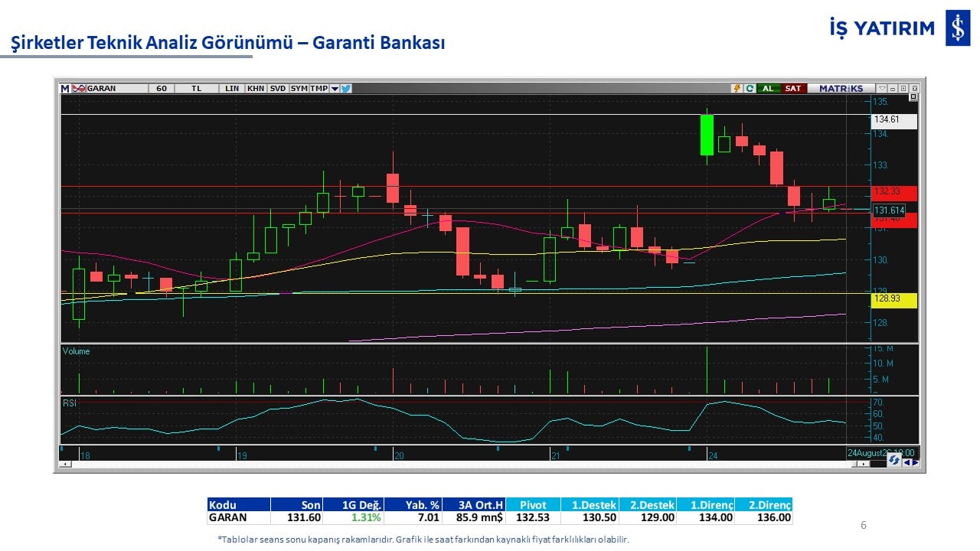Image resolution: width=980 pixels, height=551 pixels.
Task: Click the green AL buy button
Action: (x=767, y=88)
